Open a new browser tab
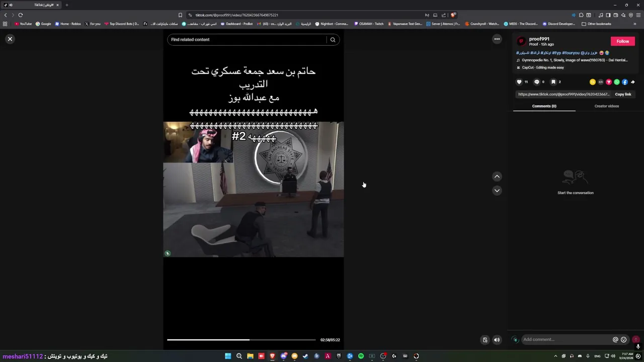Screen dimensions: 644x362 tap(66, 5)
